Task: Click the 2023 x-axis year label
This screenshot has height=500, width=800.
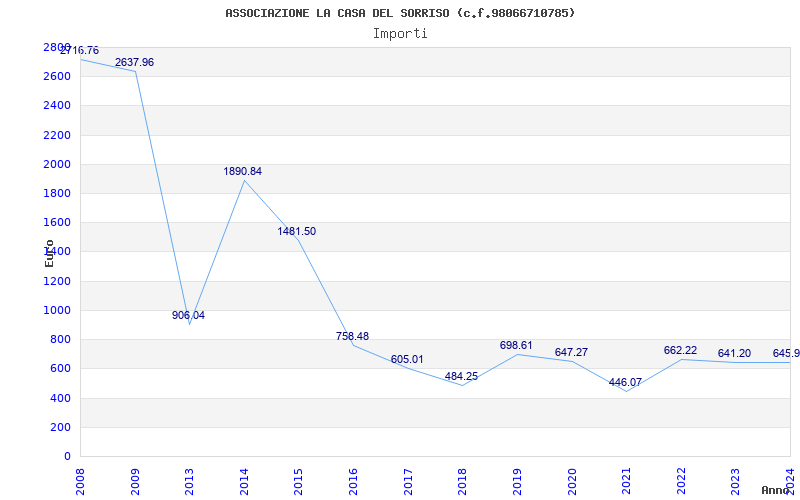Action: pos(735,481)
